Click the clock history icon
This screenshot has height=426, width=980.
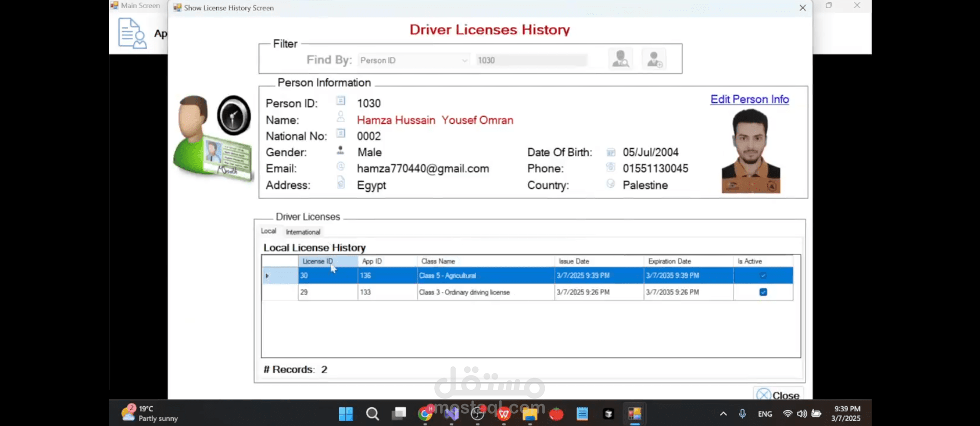pos(234,115)
